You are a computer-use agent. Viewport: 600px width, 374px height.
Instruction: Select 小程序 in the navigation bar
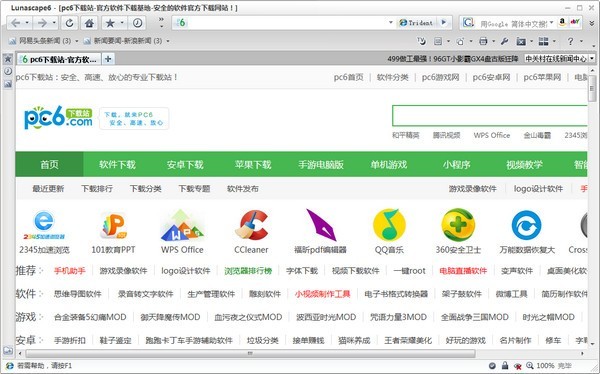[457, 165]
